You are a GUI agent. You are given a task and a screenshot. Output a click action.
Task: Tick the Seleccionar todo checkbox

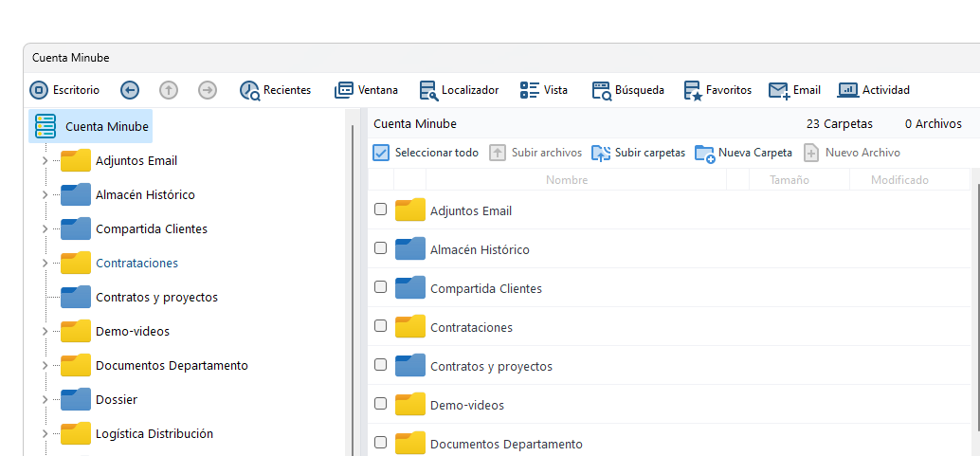pos(381,153)
